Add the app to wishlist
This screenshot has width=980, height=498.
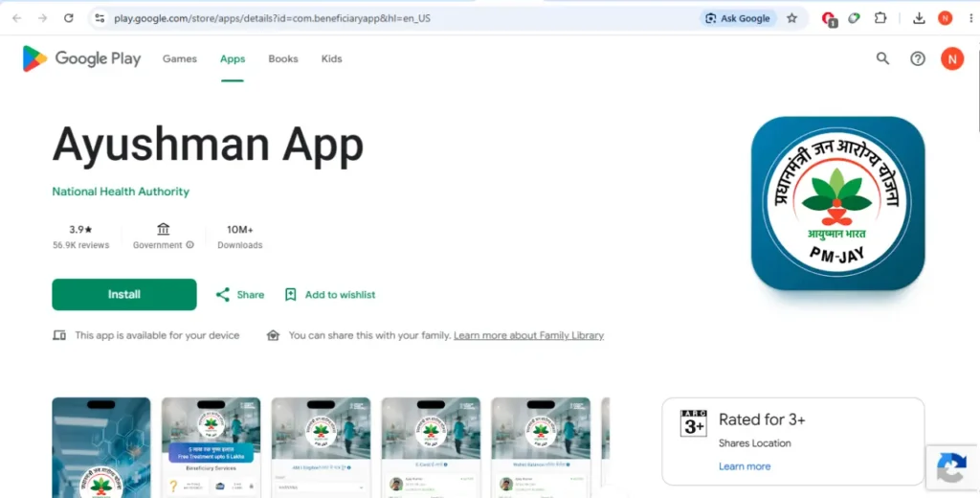click(330, 295)
